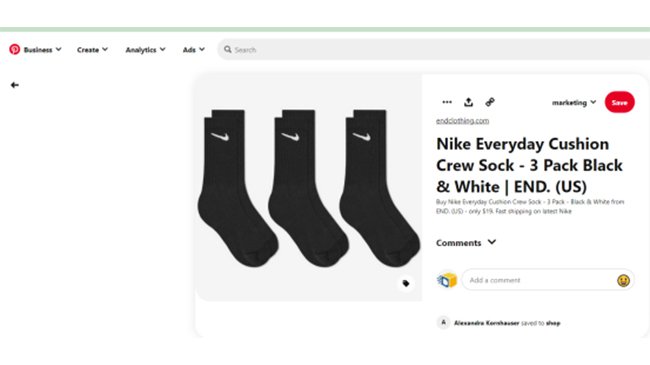Screen dimensions: 650x365
Task: Click the red Save button
Action: tap(619, 102)
